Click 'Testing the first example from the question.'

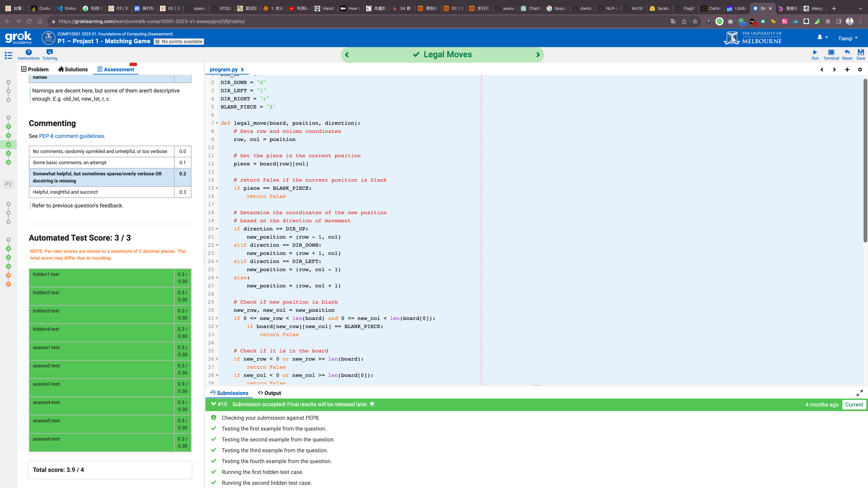click(274, 429)
